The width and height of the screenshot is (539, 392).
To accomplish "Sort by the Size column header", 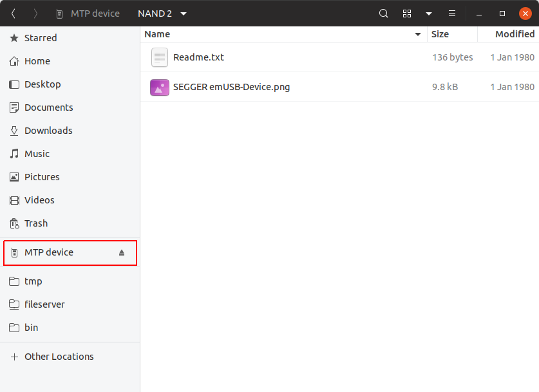I will click(440, 34).
